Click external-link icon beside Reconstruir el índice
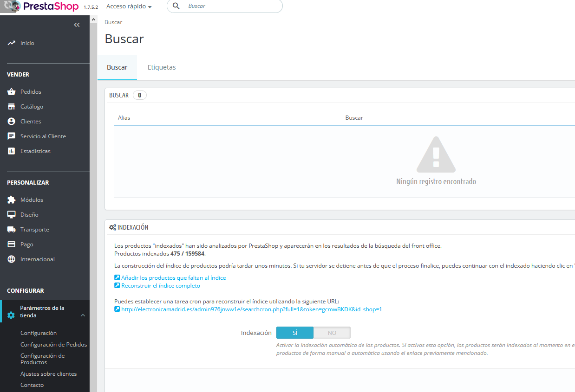The width and height of the screenshot is (575, 392). (x=117, y=286)
